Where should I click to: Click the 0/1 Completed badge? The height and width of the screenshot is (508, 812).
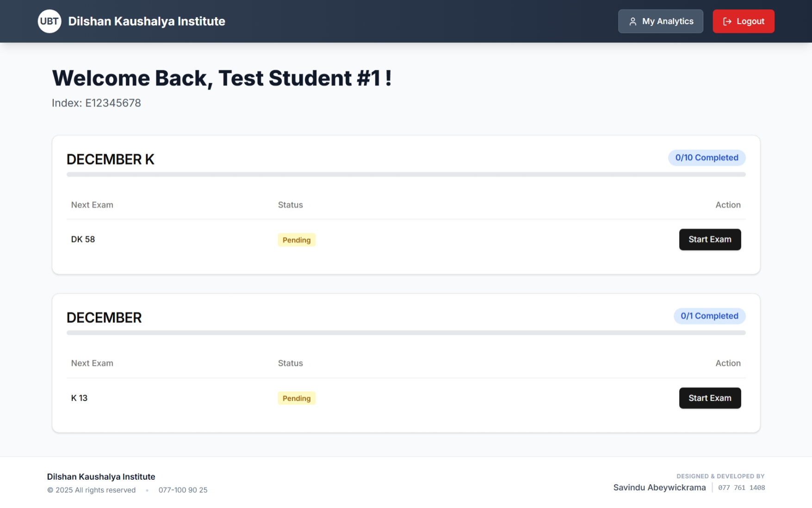pyautogui.click(x=709, y=316)
